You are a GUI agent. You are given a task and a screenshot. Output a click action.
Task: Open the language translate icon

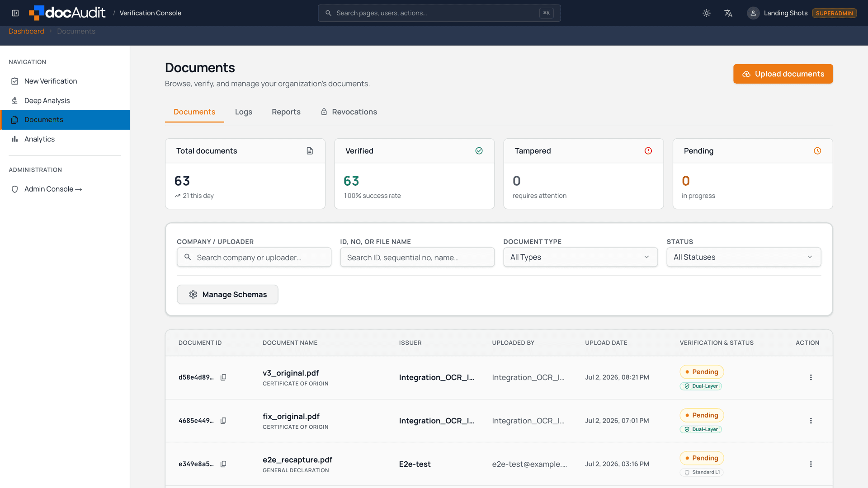(x=728, y=13)
